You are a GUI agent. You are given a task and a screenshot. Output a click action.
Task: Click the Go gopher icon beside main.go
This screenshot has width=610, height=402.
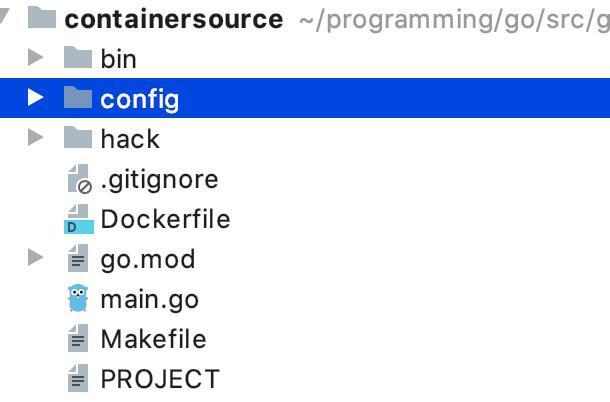tap(78, 298)
